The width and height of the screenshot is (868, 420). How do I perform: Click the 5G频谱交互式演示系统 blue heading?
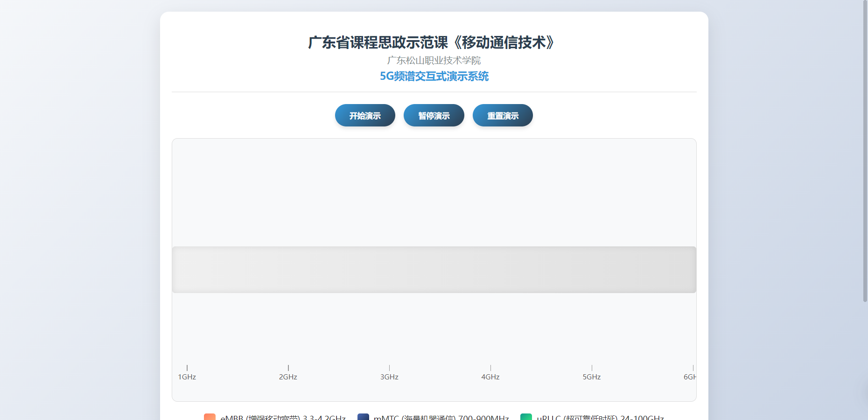434,76
